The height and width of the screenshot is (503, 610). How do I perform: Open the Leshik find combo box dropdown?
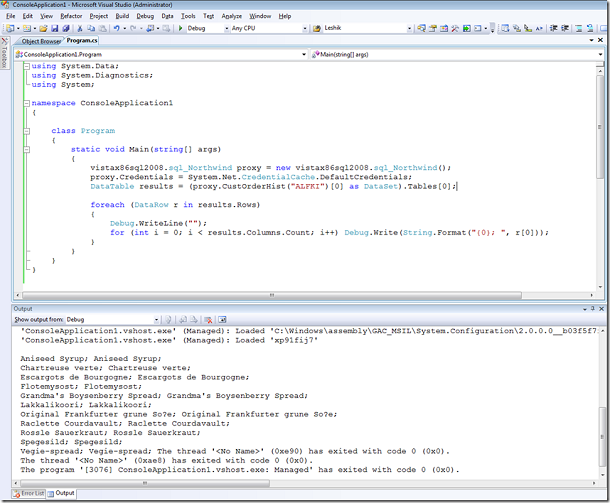(x=409, y=28)
